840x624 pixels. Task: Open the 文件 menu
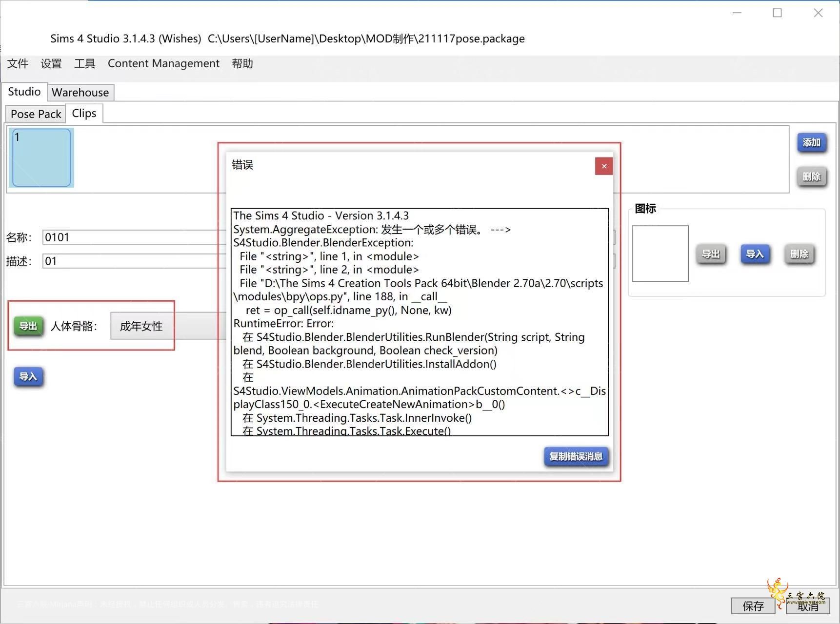pyautogui.click(x=18, y=63)
